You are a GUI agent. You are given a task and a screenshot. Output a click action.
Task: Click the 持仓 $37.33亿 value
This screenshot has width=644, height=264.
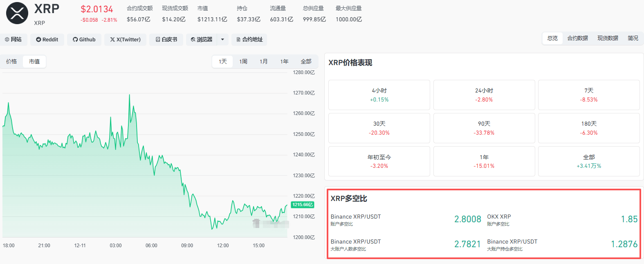249,19
